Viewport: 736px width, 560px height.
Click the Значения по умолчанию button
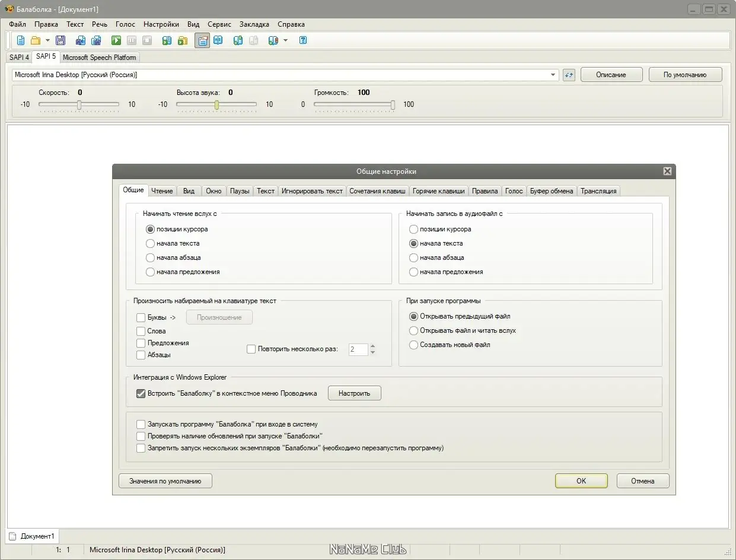(165, 481)
